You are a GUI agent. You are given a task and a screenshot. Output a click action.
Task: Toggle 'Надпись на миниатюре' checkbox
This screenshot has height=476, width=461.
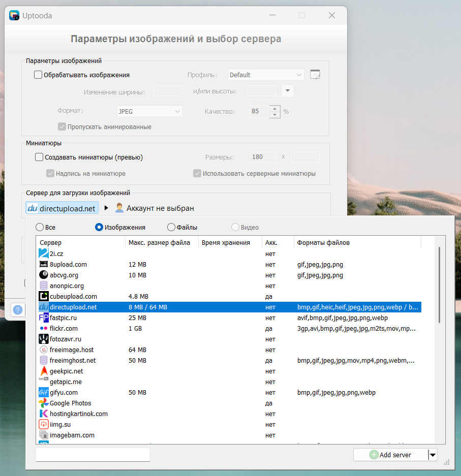(50, 173)
